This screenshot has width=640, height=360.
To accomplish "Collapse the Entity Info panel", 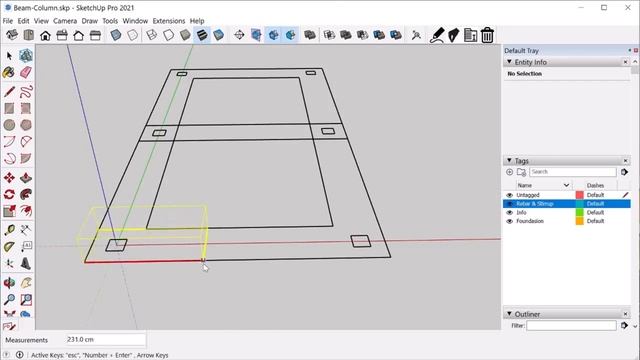I will [x=509, y=62].
